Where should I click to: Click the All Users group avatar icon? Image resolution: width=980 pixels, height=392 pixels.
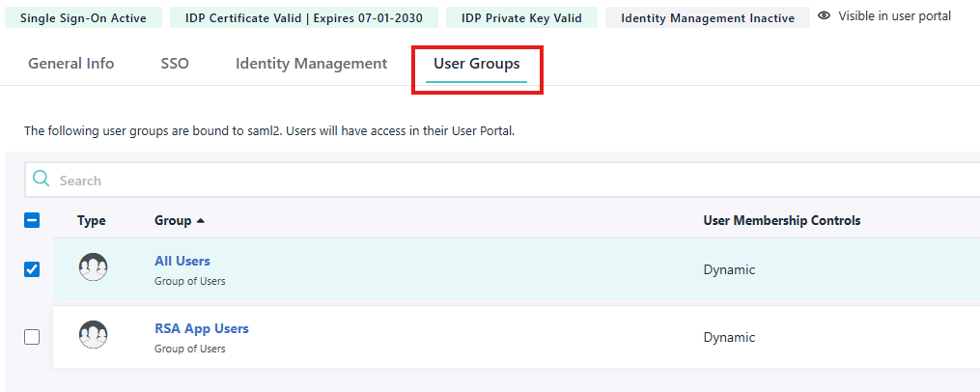[x=93, y=267]
